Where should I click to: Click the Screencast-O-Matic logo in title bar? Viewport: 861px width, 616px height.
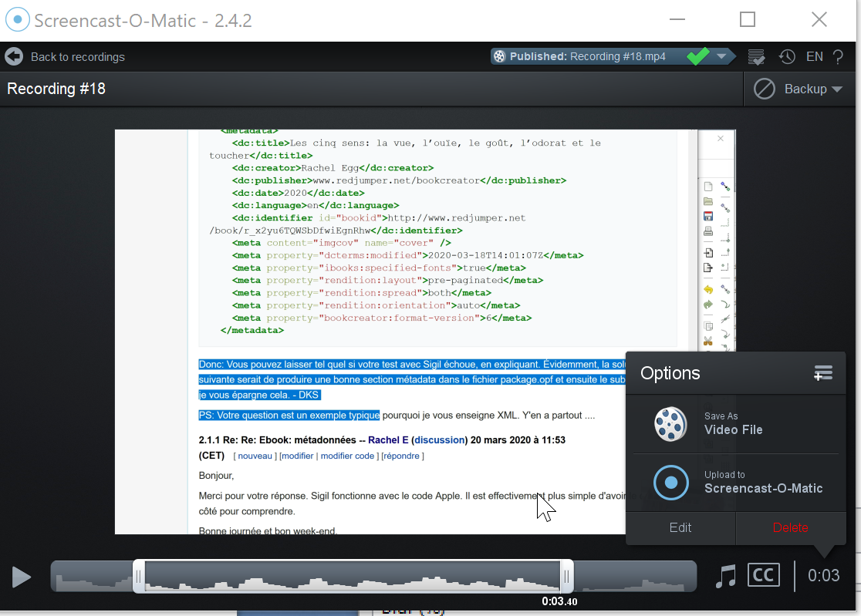point(18,20)
